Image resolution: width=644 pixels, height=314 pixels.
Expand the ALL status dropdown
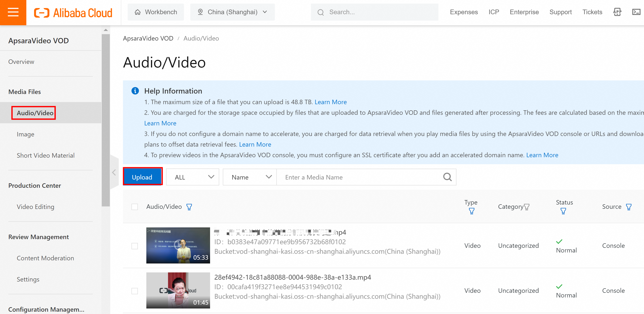click(193, 177)
